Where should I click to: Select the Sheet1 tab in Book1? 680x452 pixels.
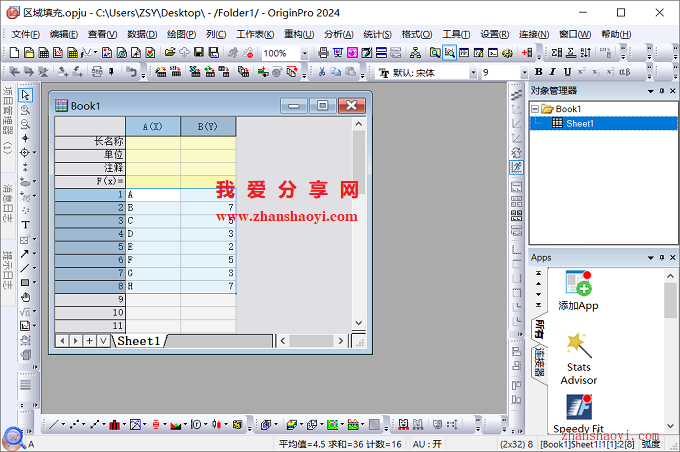(x=139, y=341)
